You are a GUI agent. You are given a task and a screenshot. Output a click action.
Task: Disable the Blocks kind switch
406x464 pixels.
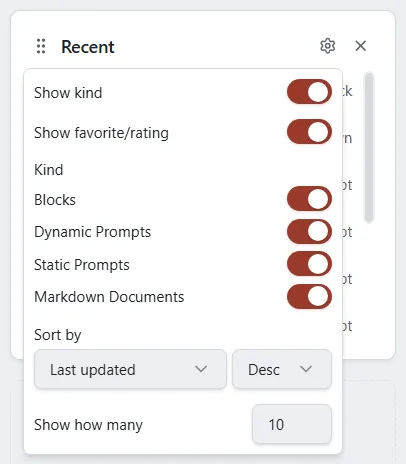[x=309, y=199]
